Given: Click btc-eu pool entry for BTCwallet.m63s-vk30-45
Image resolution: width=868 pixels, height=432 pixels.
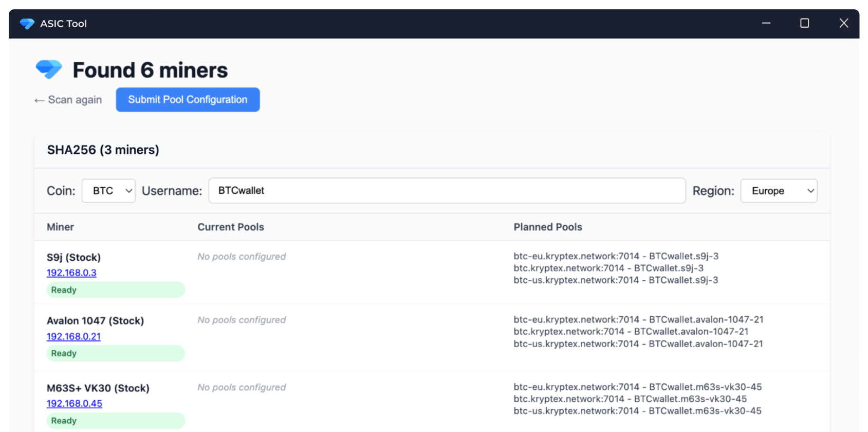Looking at the screenshot, I should (x=638, y=387).
